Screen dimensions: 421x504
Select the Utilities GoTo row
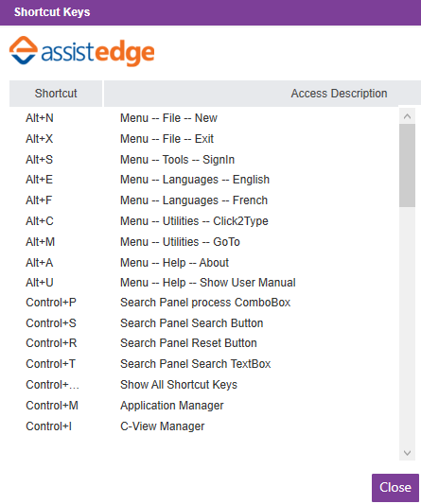204,242
